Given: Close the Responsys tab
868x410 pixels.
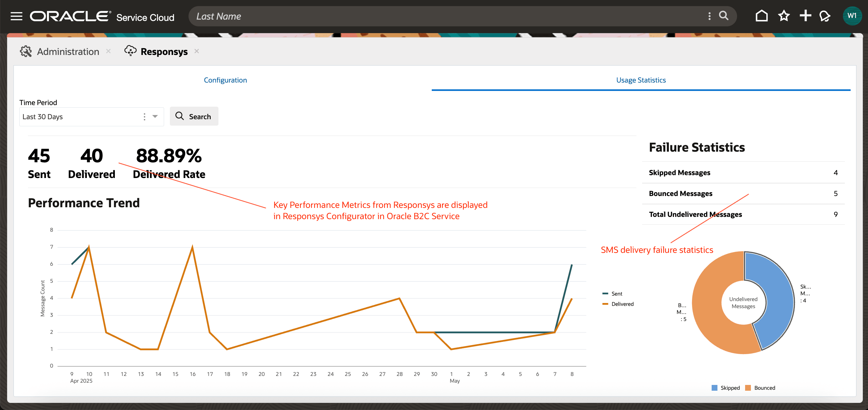Looking at the screenshot, I should tap(197, 51).
